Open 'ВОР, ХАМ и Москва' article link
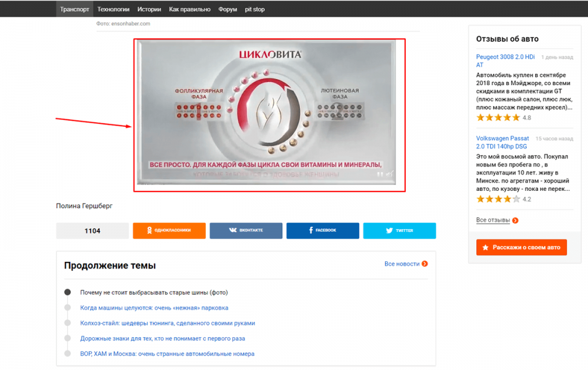The image size is (588, 370). pos(167,354)
